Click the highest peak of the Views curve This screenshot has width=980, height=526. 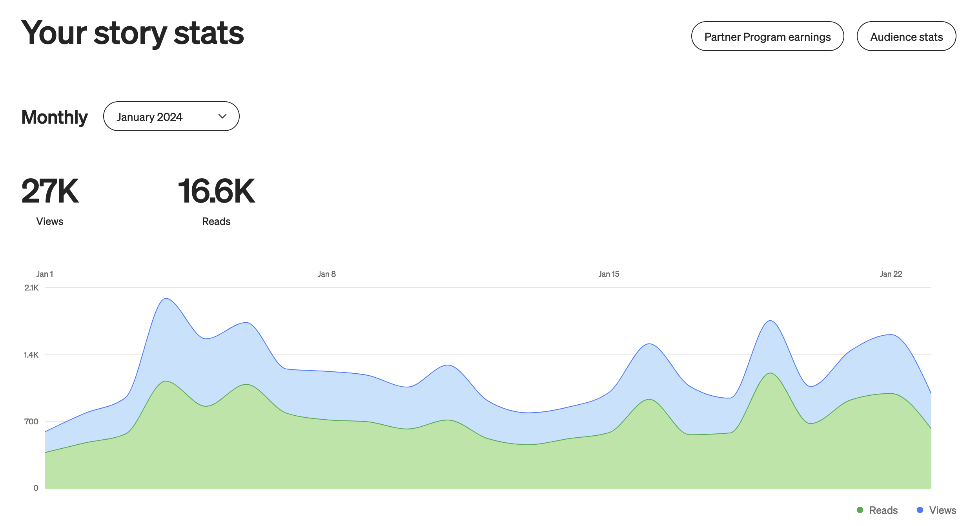pos(166,299)
